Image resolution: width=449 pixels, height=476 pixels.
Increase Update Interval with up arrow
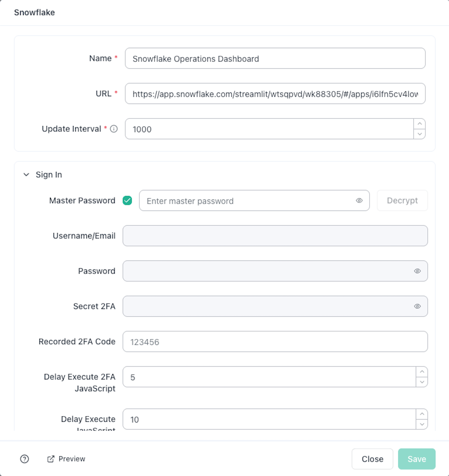point(419,124)
